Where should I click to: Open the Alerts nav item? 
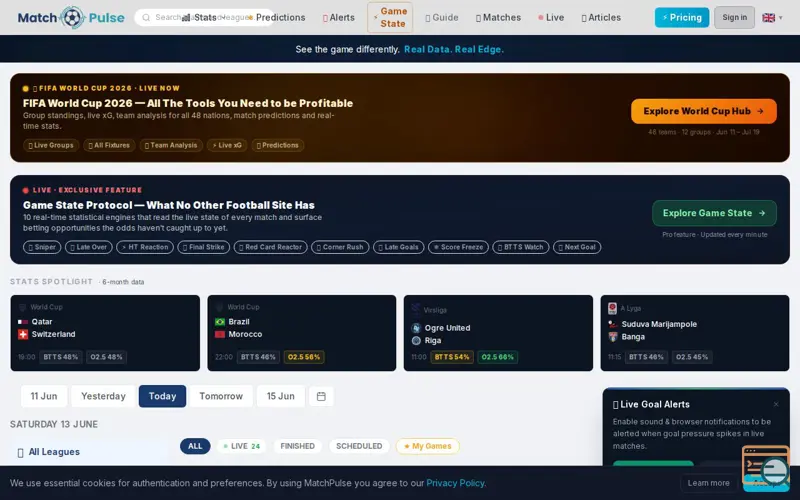(339, 18)
